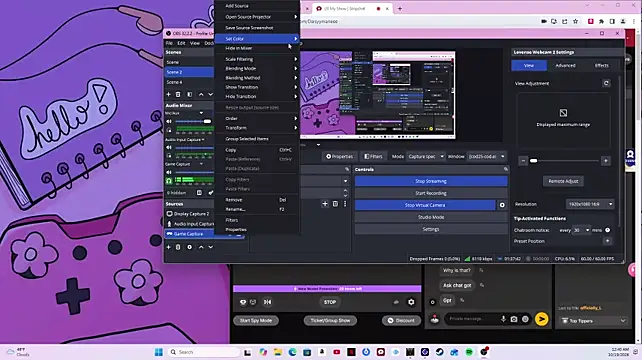The width and height of the screenshot is (642, 360).
Task: Select Copy in context menu
Action: (x=258, y=150)
